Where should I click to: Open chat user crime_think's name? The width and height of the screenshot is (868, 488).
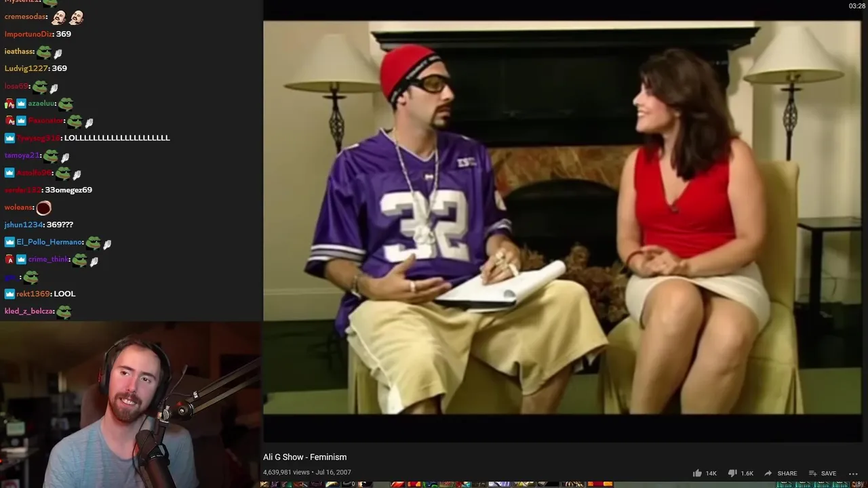click(x=48, y=259)
